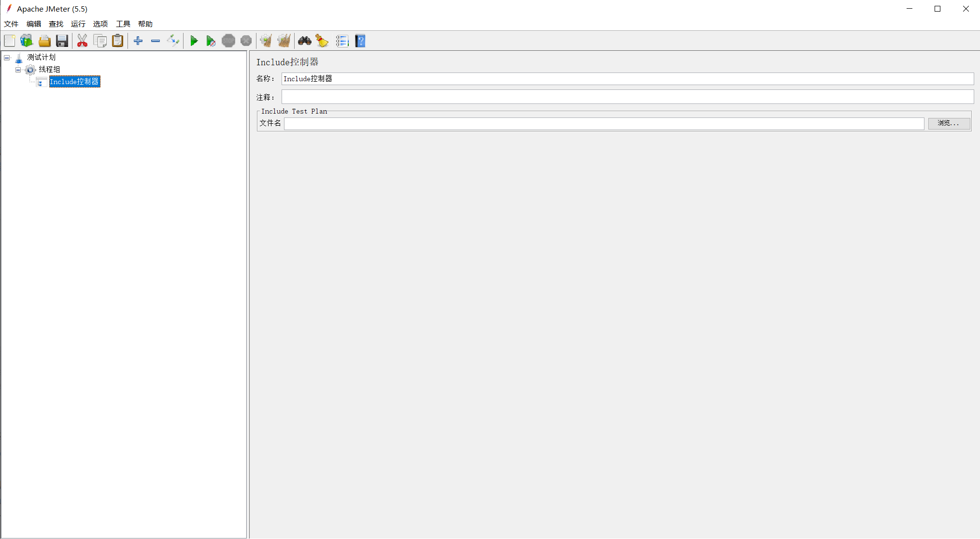Open the 工具 menu
Screen dimensions: 980x539
(123, 24)
